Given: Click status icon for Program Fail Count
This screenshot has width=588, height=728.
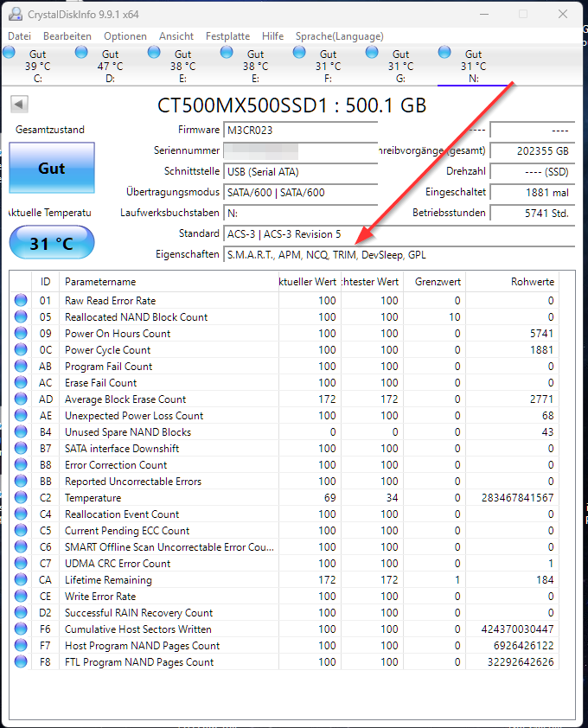Looking at the screenshot, I should 21,366.
